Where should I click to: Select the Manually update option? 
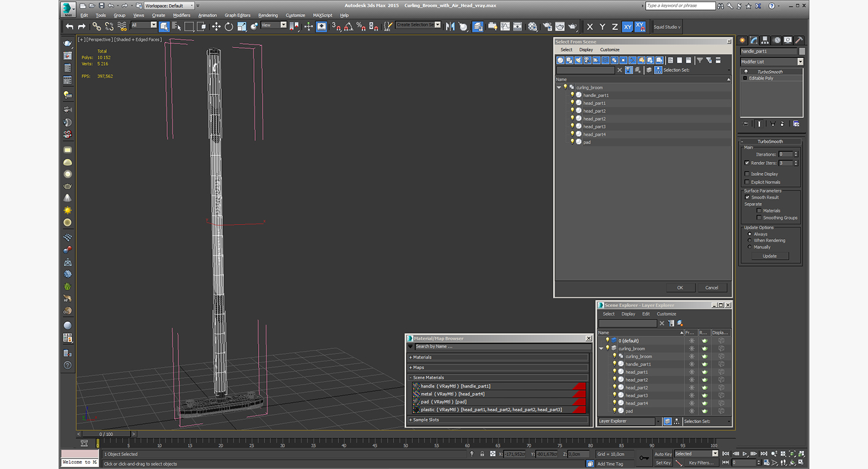(750, 247)
